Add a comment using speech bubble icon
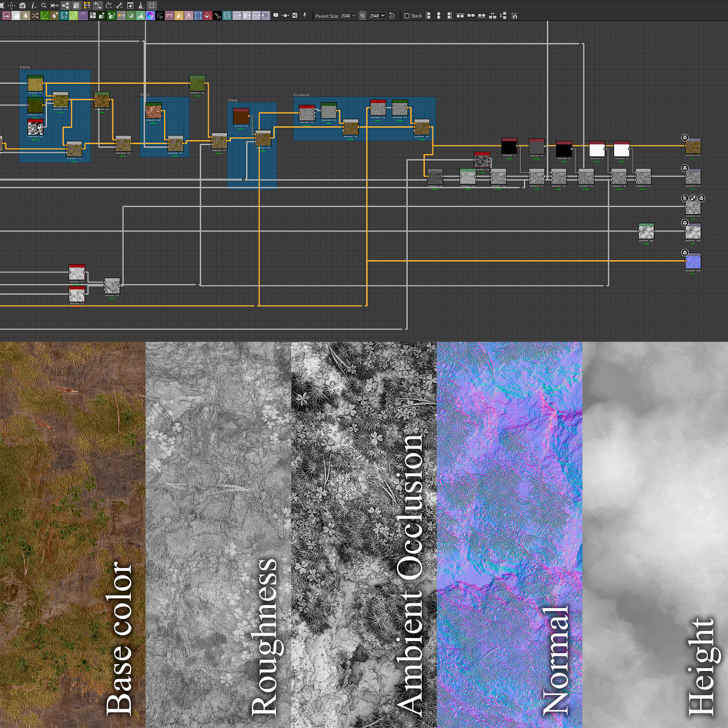The width and height of the screenshot is (728, 728). point(276,15)
